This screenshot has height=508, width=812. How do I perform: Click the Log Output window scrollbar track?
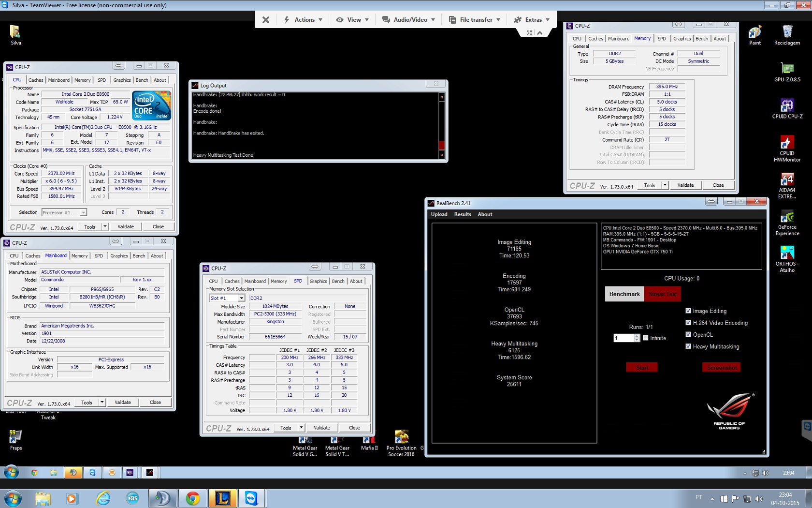[x=441, y=121]
